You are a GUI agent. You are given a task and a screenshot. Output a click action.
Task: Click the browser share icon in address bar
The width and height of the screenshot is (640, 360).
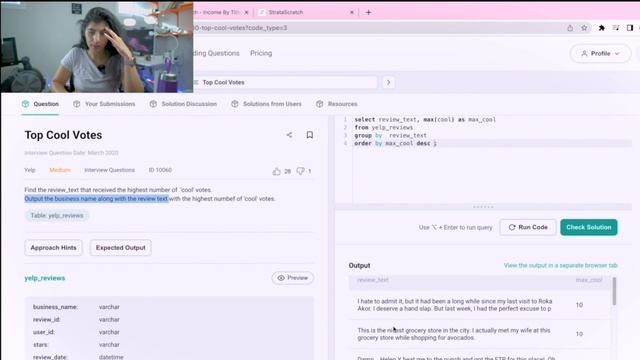click(x=570, y=28)
